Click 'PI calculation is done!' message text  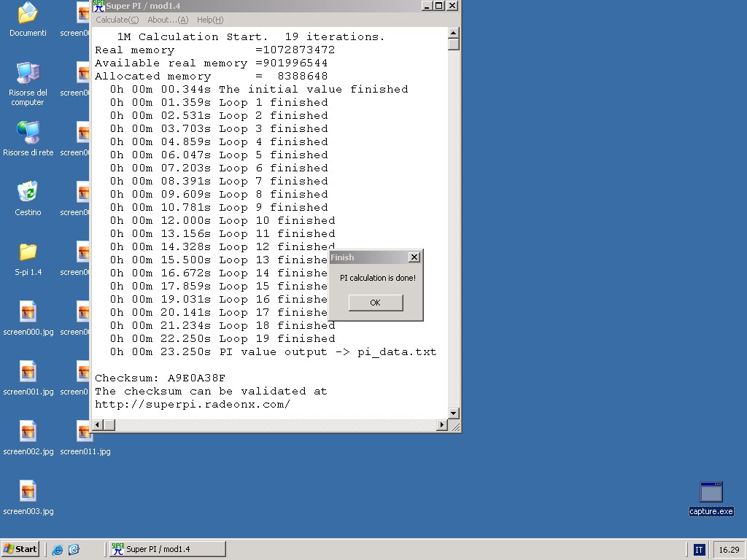(x=377, y=278)
